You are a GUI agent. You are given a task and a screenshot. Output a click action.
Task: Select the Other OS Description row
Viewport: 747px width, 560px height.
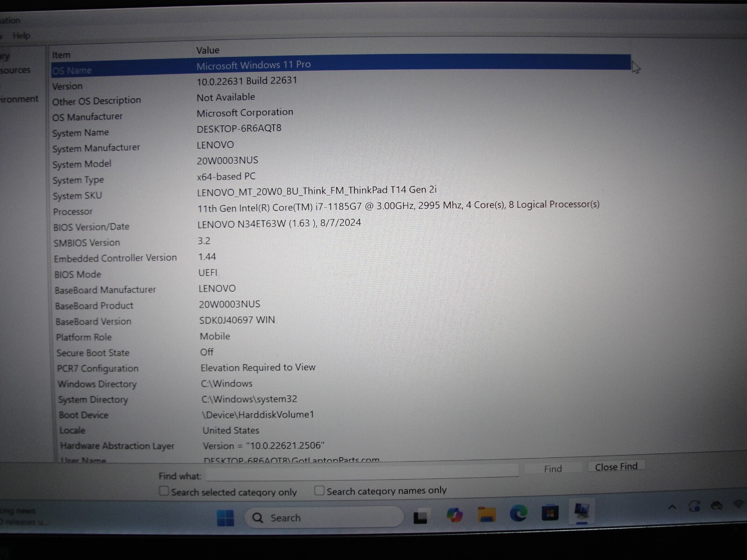click(x=341, y=99)
